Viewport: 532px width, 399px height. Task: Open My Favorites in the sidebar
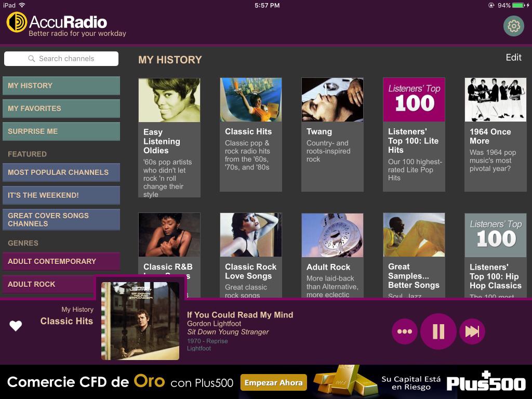[61, 109]
